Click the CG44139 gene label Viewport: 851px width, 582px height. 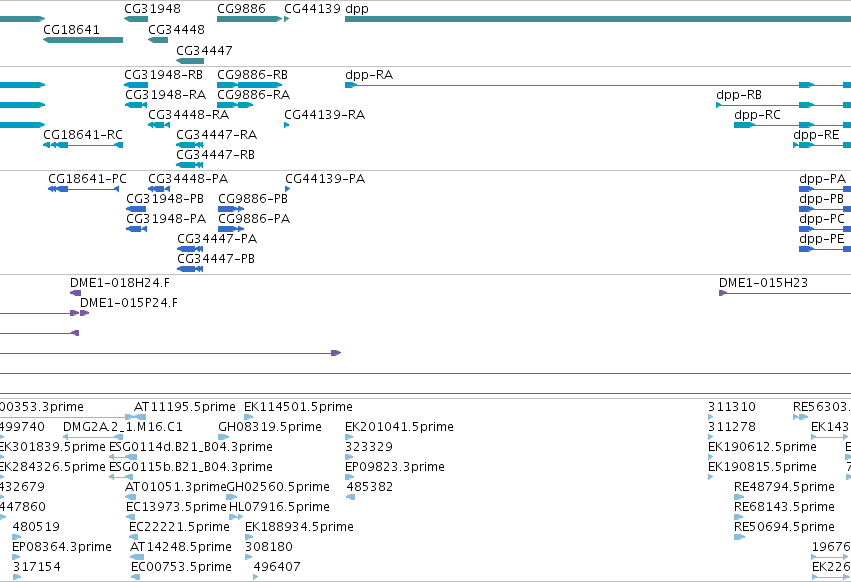pos(313,9)
